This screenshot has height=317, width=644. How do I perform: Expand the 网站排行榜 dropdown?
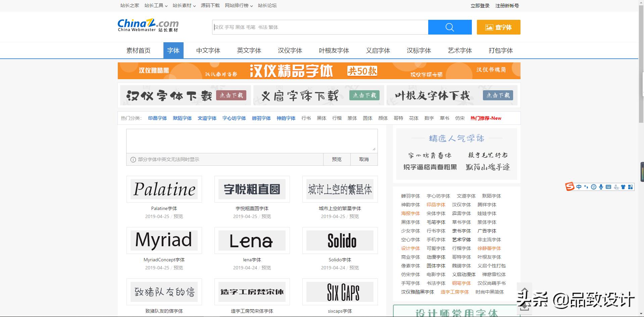point(239,5)
